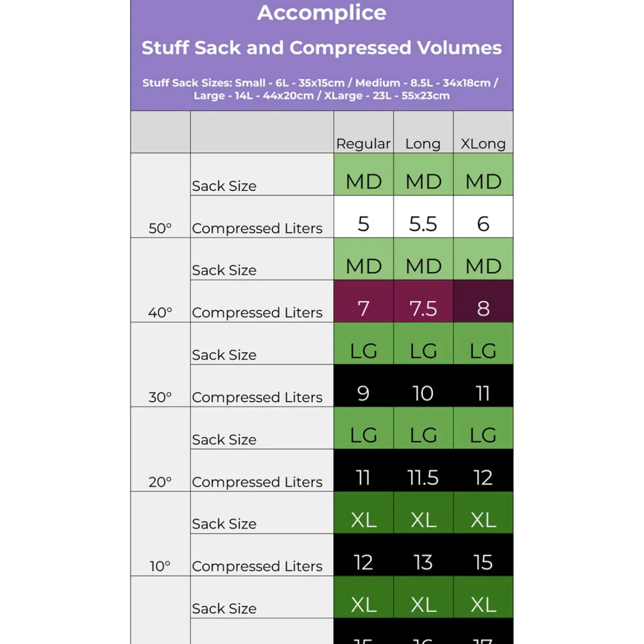644x644 pixels.
Task: Select the XLong column header
Action: 483,143
